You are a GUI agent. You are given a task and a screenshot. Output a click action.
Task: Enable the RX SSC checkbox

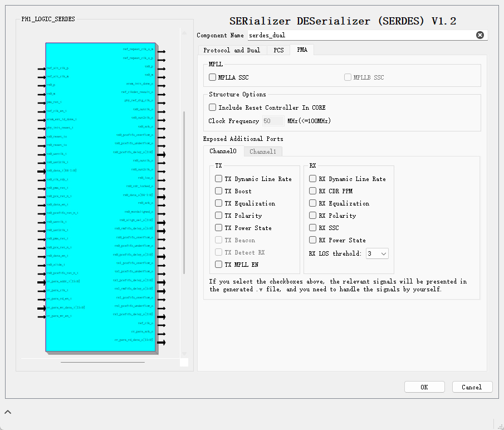(x=313, y=228)
